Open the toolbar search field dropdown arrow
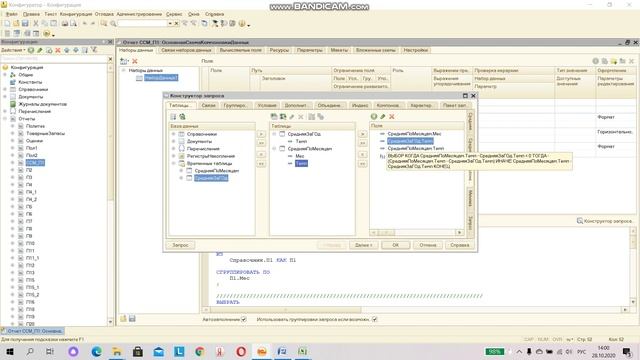This screenshot has height=360, width=640. click(x=170, y=24)
